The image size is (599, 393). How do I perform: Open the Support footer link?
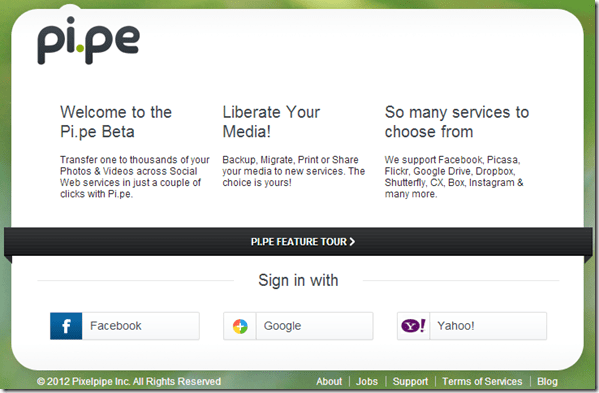tap(410, 382)
